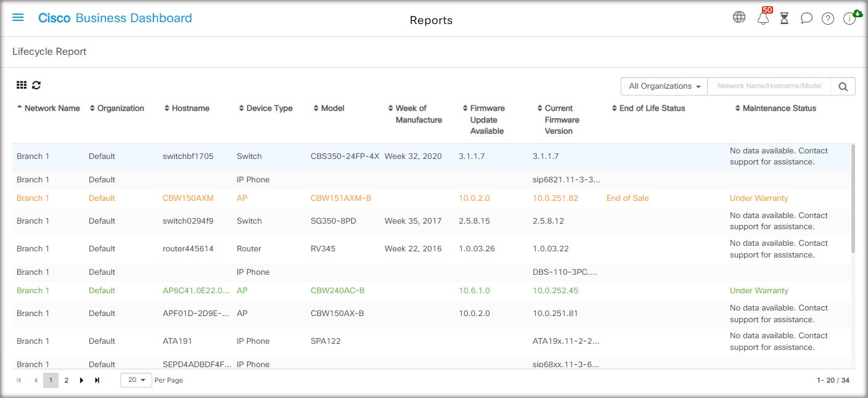This screenshot has width=868, height=398.
Task: Click model RV345
Action: 323,249
